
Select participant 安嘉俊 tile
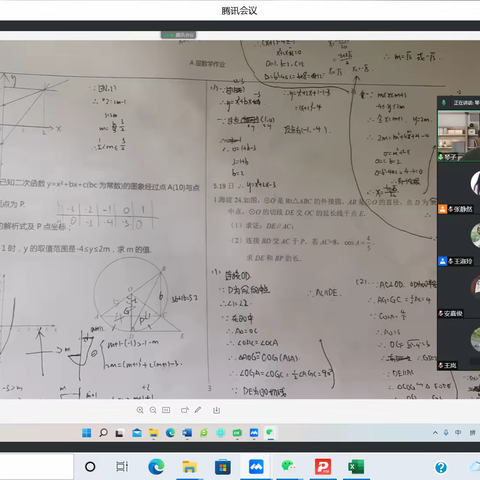pos(459,292)
